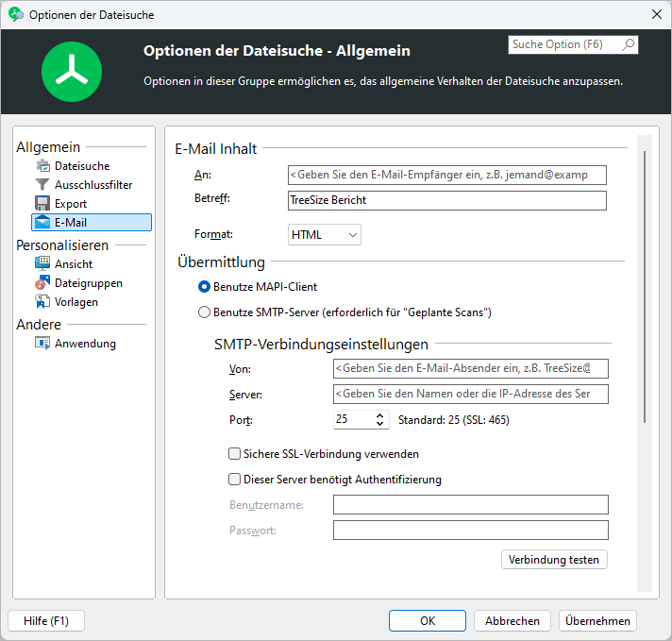Click the Port number field

[x=354, y=419]
